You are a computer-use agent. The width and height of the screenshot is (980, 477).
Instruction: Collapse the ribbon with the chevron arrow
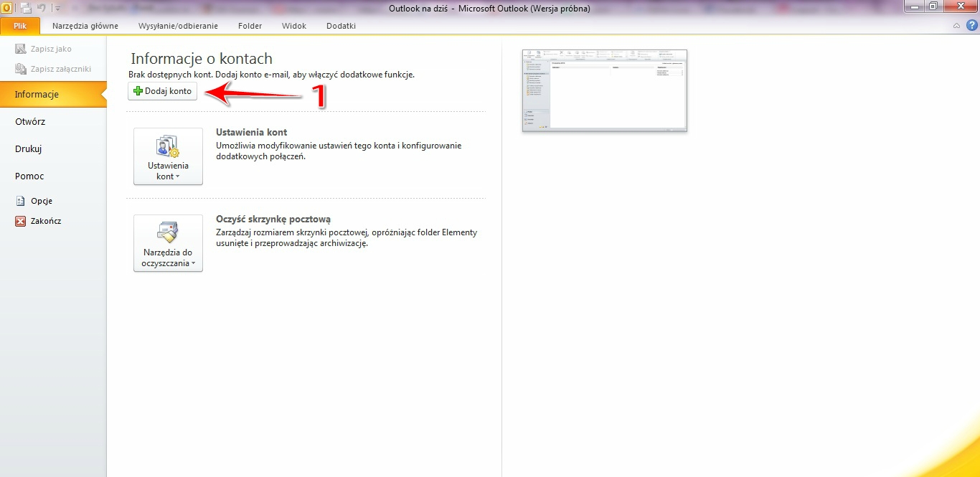(x=956, y=26)
